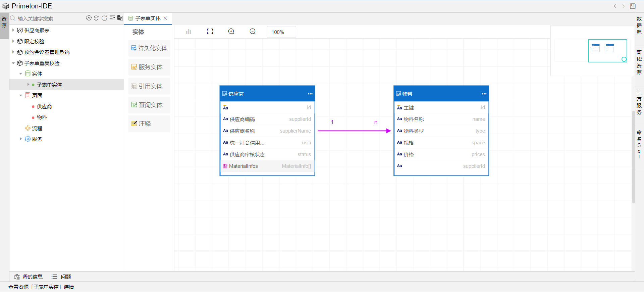
Task: Click the fullscreen fit canvas icon
Action: point(210,32)
